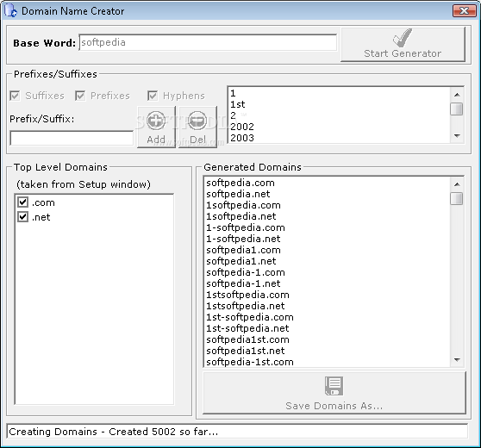Click the Base Word input field
Screen dimensions: 481x448
(208, 42)
